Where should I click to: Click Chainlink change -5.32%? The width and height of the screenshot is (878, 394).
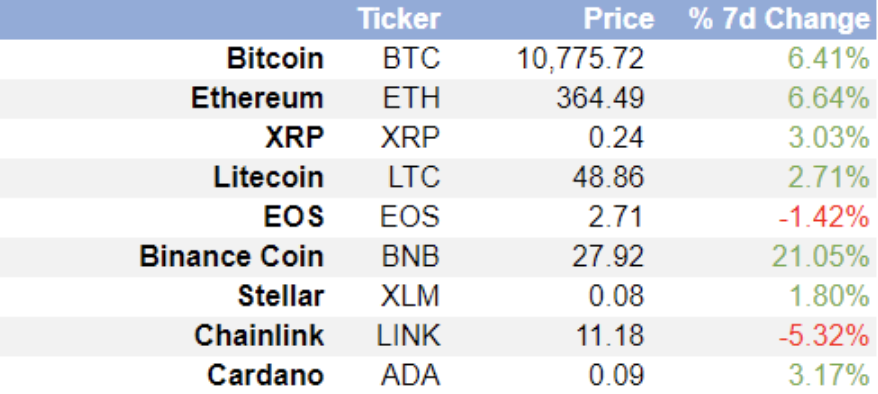824,336
